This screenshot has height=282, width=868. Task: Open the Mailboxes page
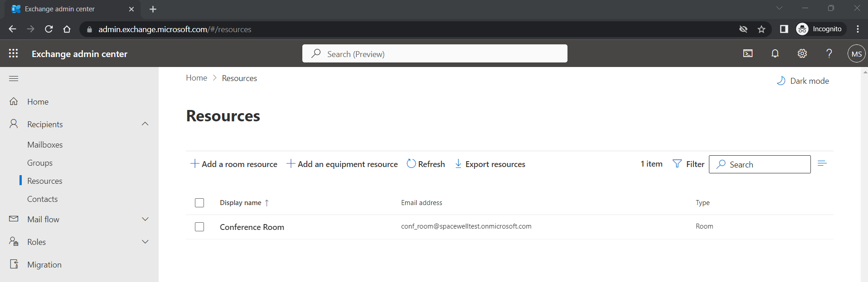point(45,145)
